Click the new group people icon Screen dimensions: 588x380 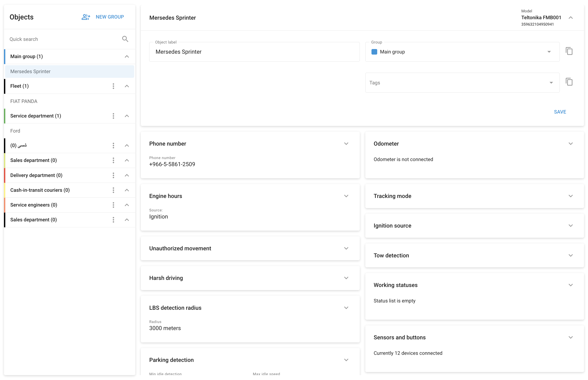pyautogui.click(x=86, y=17)
